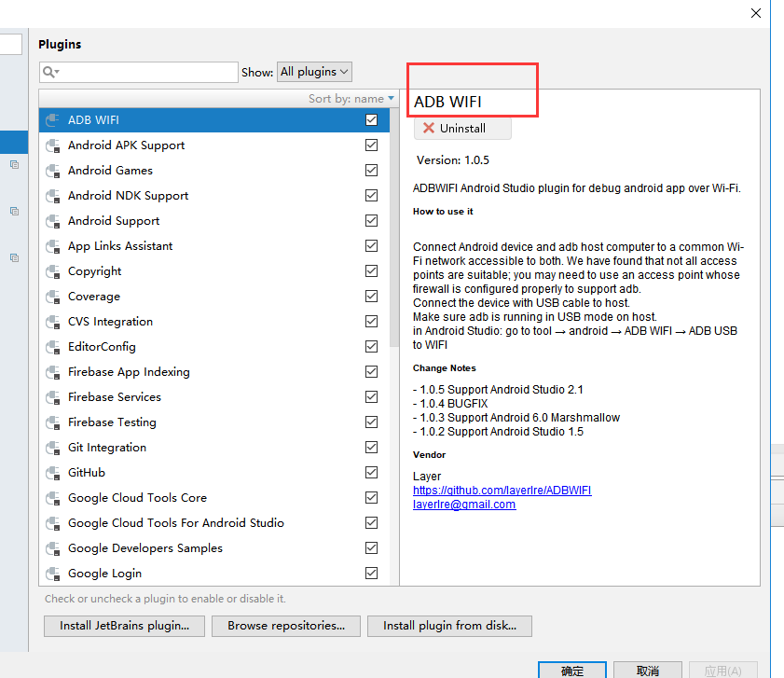784x678 pixels.
Task: Click the plugin icon beside CVS Integration
Action: (x=52, y=322)
